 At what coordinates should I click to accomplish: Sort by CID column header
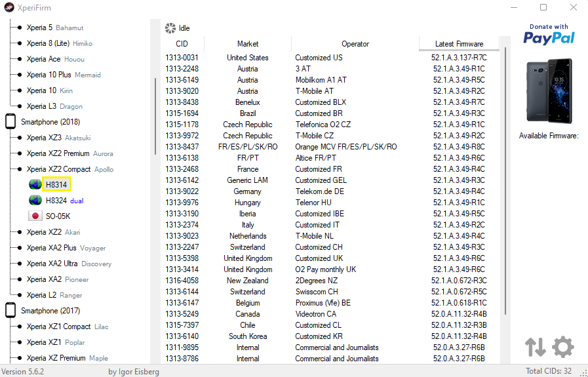click(182, 44)
